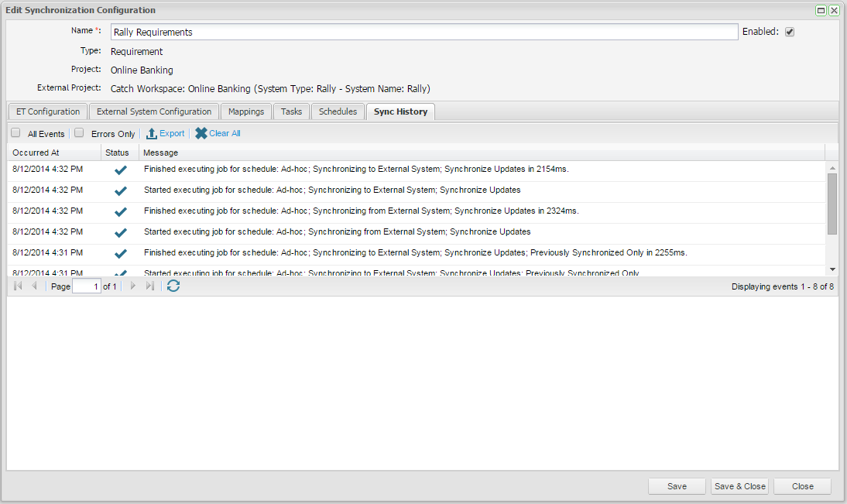
Task: Check the Errors Only checkbox
Action: tap(79, 133)
